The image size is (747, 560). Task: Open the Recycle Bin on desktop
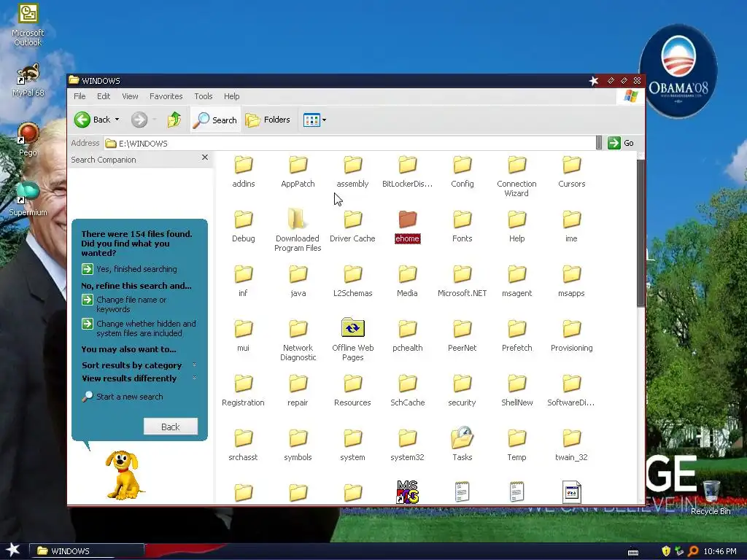click(x=711, y=497)
